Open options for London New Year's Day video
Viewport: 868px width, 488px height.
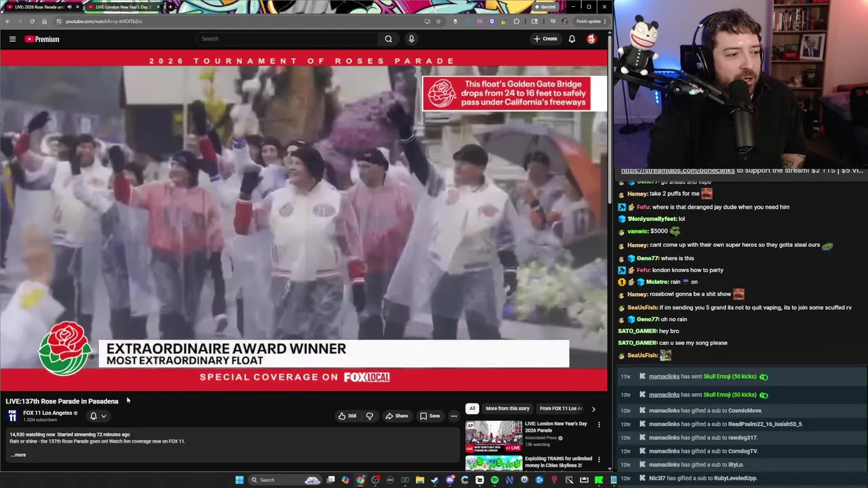[599, 425]
